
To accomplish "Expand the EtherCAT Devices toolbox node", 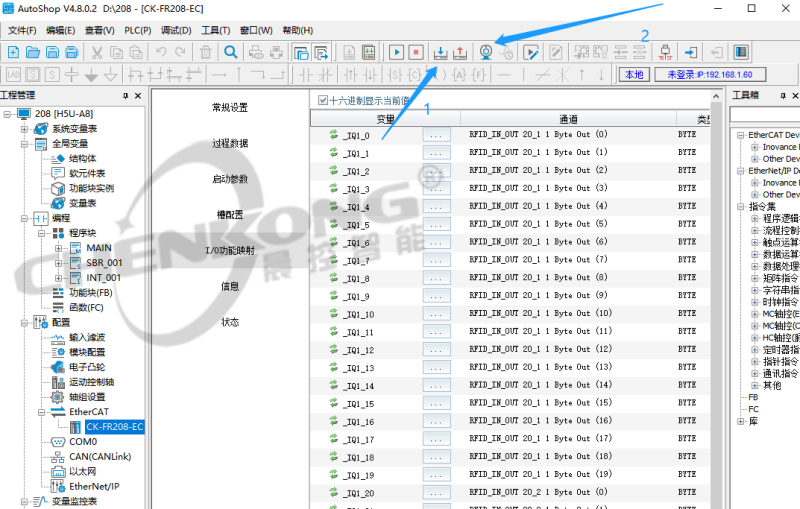I will click(739, 135).
